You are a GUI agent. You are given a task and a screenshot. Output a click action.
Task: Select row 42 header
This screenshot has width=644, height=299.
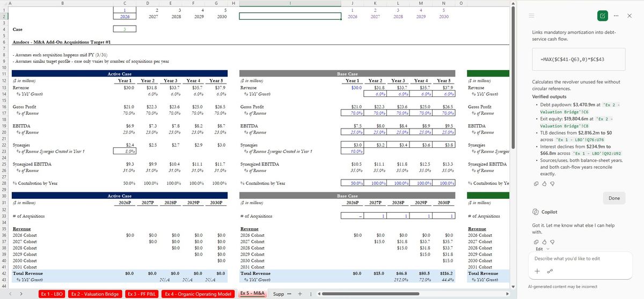point(3,273)
